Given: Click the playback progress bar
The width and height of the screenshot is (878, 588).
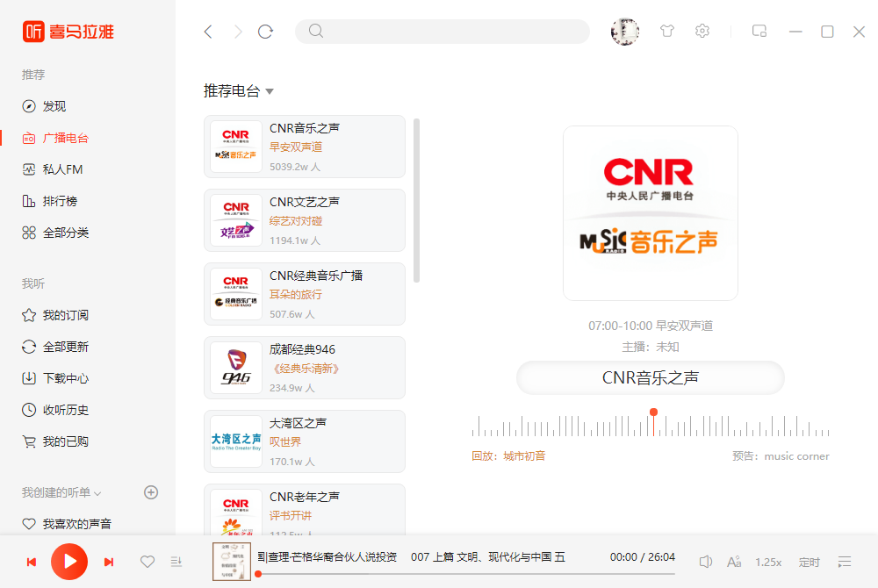Looking at the screenshot, I should click(x=466, y=574).
